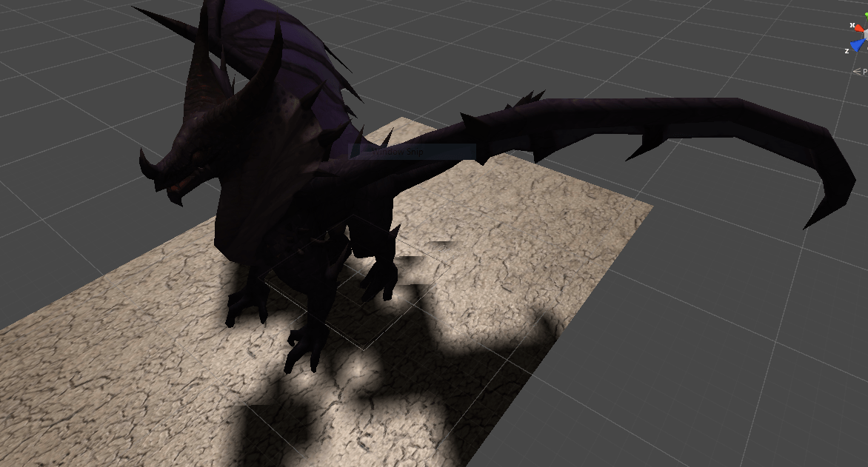Click the arrow beside the Persp label
The width and height of the screenshot is (868, 467).
point(858,71)
